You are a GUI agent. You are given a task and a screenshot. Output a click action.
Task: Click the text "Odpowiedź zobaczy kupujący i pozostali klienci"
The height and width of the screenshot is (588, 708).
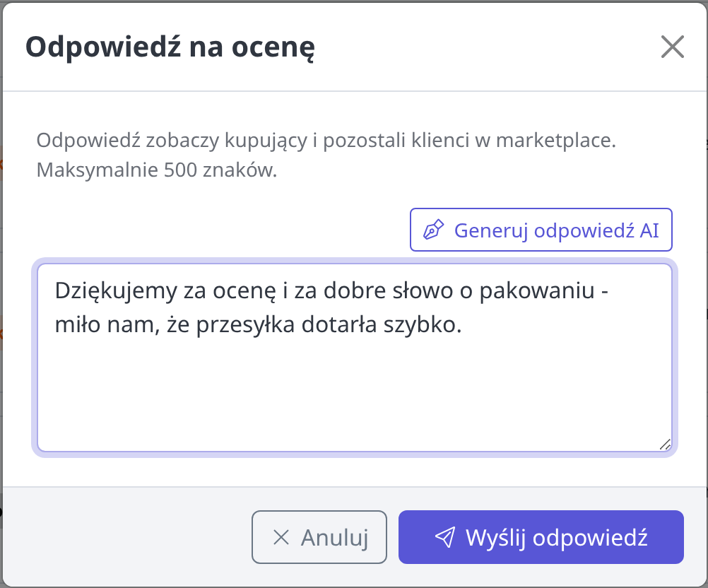pyautogui.click(x=253, y=141)
